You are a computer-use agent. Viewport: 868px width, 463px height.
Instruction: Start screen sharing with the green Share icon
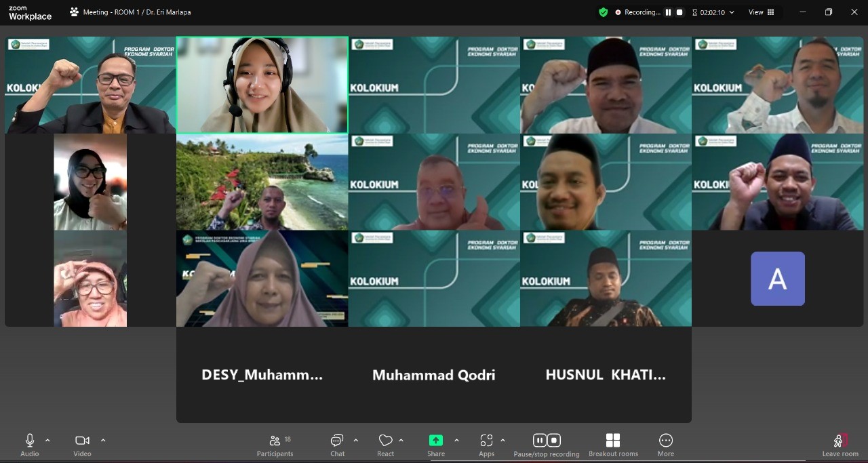(x=435, y=441)
